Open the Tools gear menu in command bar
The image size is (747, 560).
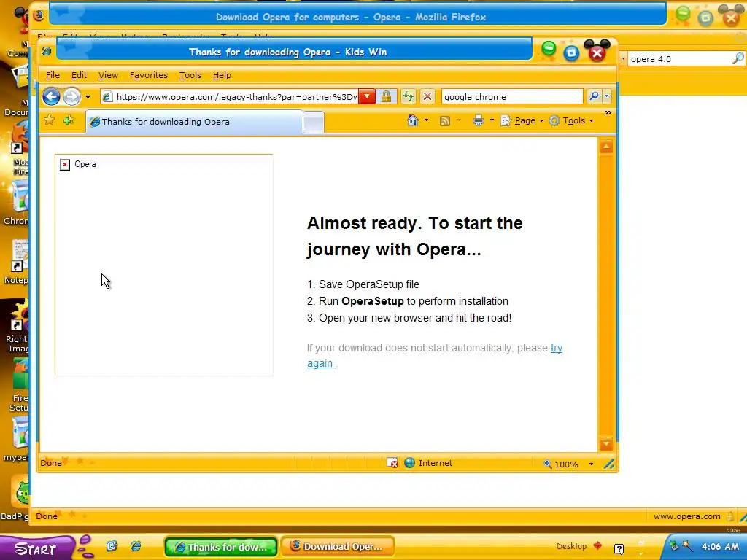[571, 120]
